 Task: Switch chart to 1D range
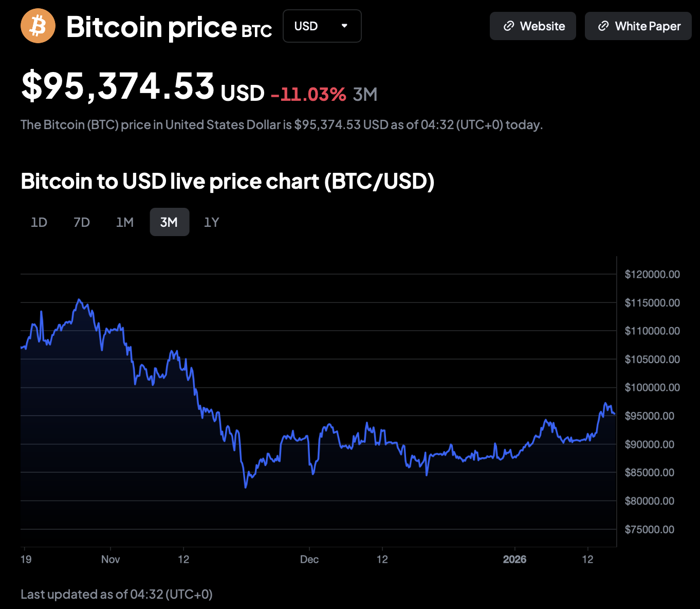39,222
